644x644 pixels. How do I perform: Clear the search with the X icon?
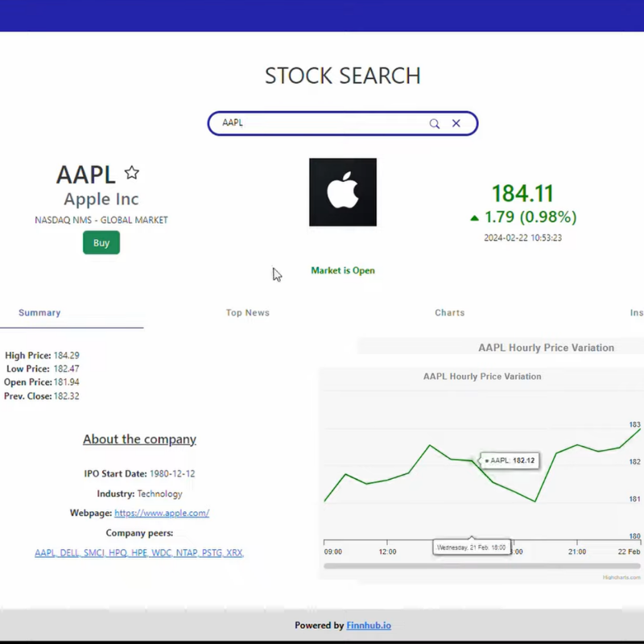coord(456,123)
